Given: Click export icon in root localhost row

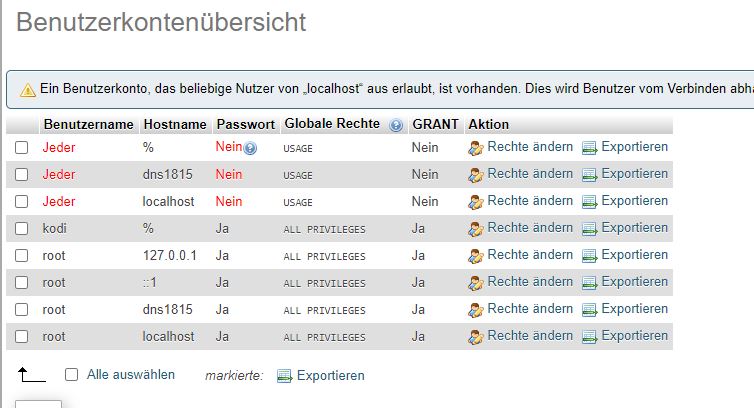Looking at the screenshot, I should pos(590,337).
